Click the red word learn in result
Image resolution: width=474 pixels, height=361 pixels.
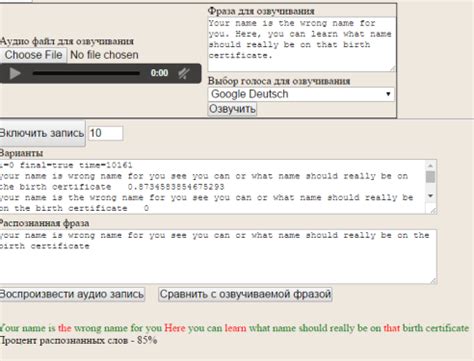[236, 328]
